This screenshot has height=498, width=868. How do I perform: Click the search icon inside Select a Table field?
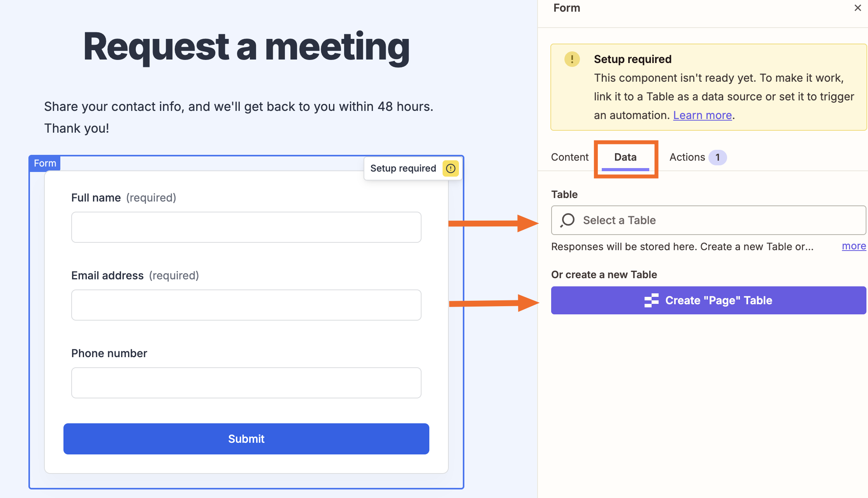pos(567,220)
